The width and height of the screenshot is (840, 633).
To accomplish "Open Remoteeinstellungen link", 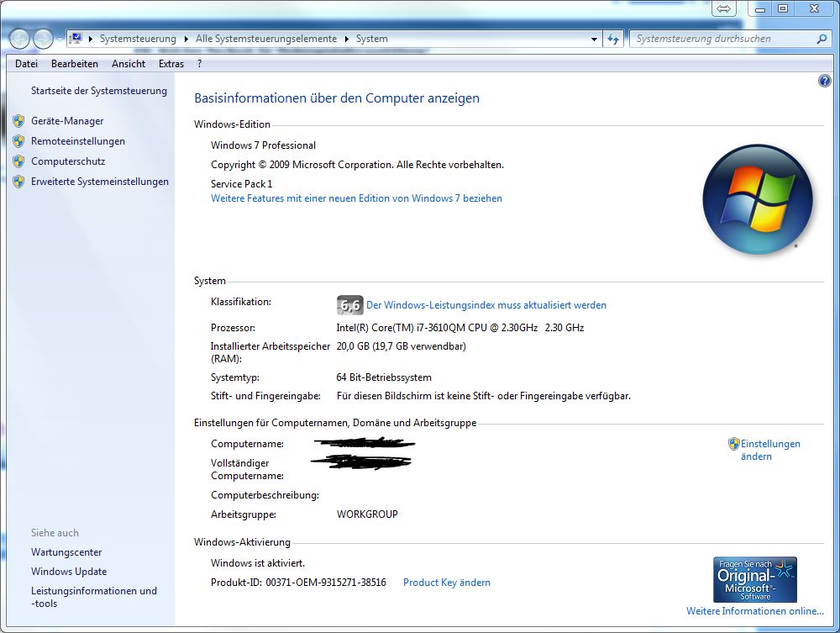I will click(x=77, y=141).
